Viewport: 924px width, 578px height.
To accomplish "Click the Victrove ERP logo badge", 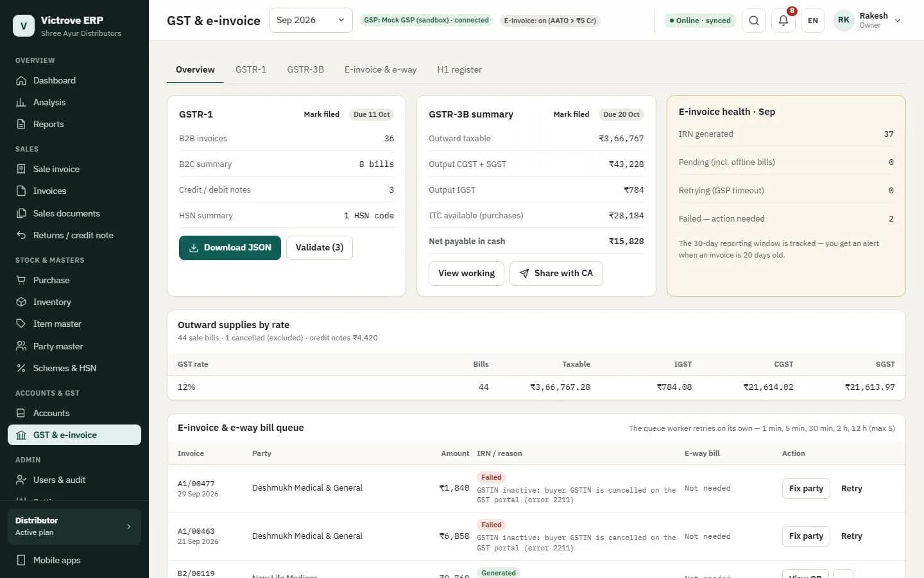I will click(24, 26).
